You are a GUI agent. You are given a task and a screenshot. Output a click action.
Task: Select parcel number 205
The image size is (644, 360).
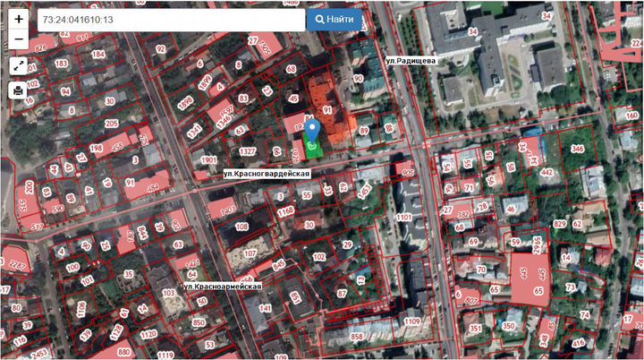111,124
